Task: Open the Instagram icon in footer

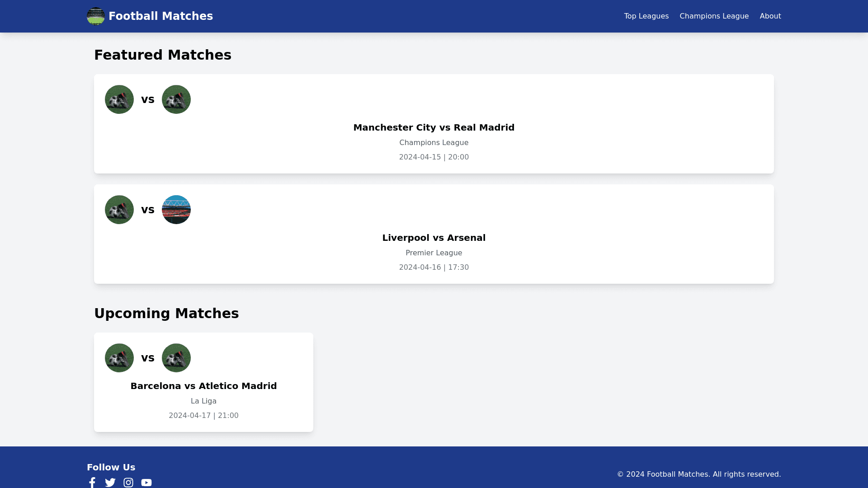Action: pyautogui.click(x=128, y=483)
